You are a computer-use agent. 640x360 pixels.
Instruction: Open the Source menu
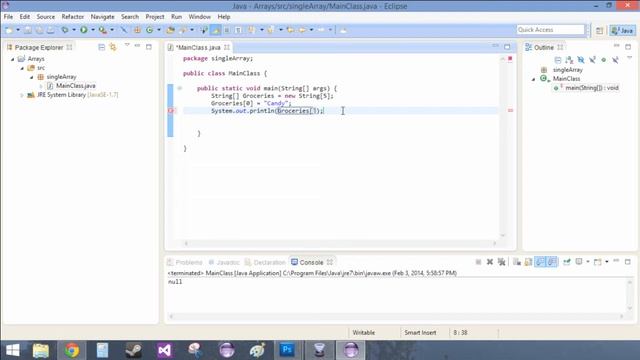pos(45,17)
